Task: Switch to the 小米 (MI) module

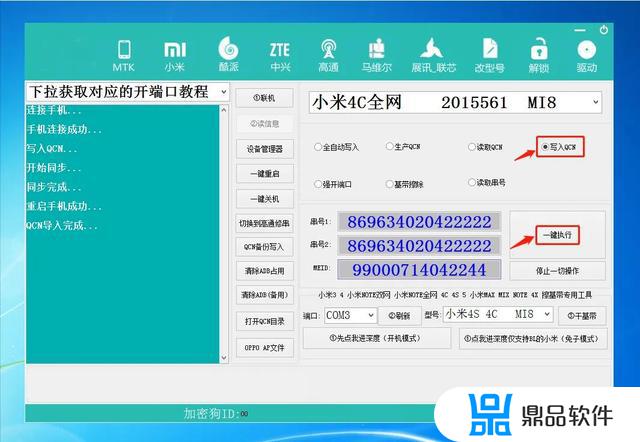Action: click(175, 56)
